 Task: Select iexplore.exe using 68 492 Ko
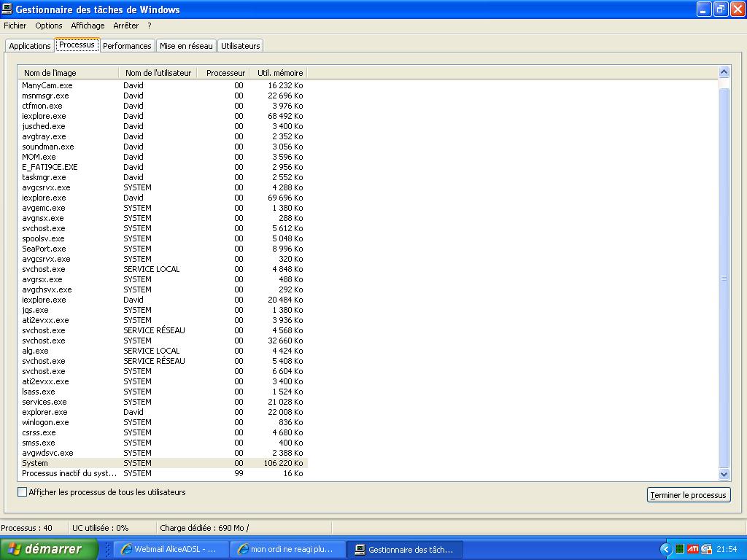click(163, 116)
